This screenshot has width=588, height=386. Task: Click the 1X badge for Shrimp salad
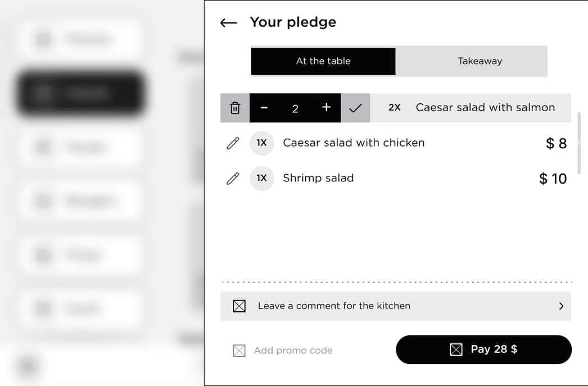[262, 178]
